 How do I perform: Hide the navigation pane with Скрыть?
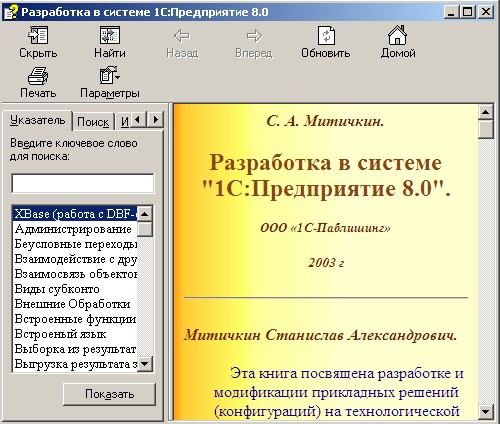click(38, 42)
